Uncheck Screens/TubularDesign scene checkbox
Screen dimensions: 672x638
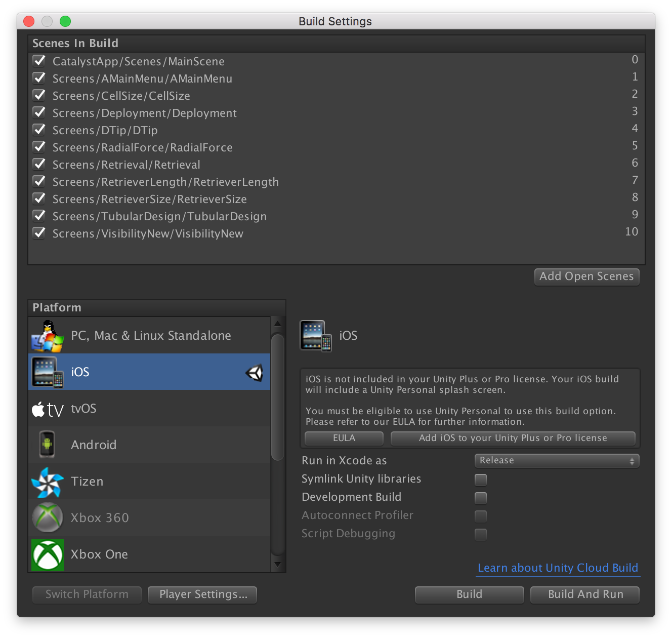click(x=39, y=216)
